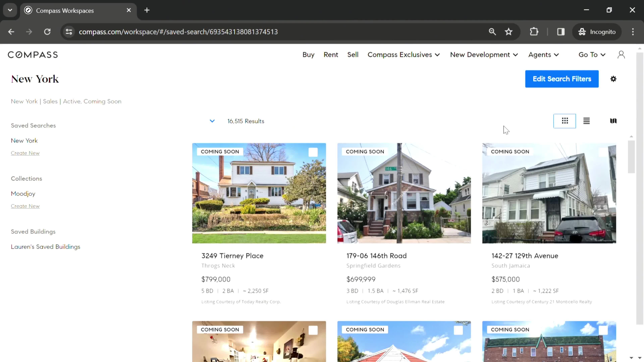Open New York saved search
Viewport: 644px width, 362px height.
click(x=24, y=141)
